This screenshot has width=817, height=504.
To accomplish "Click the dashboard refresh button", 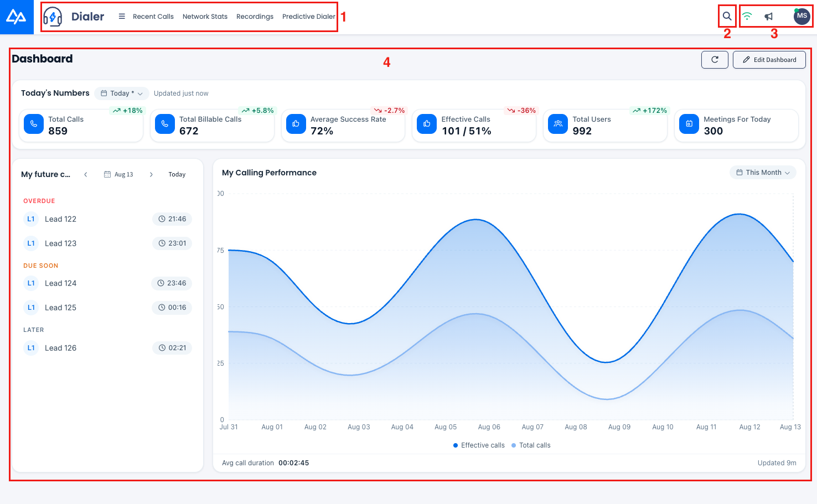I will (x=715, y=60).
